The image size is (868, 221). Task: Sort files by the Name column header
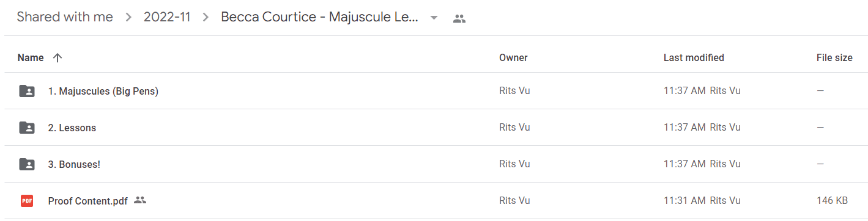tap(31, 58)
